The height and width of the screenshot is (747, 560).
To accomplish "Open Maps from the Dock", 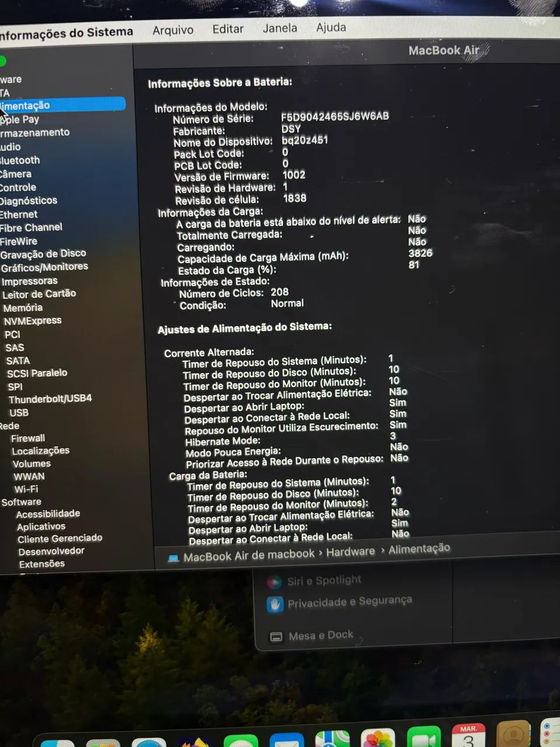I will [332, 739].
